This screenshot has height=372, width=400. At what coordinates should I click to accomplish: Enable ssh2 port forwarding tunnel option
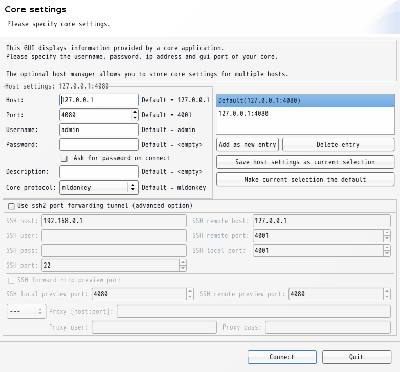pyautogui.click(x=11, y=206)
